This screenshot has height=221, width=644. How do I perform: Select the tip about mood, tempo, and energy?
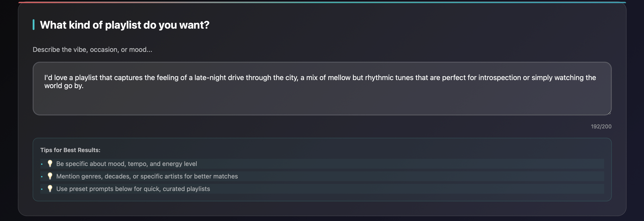pyautogui.click(x=126, y=164)
